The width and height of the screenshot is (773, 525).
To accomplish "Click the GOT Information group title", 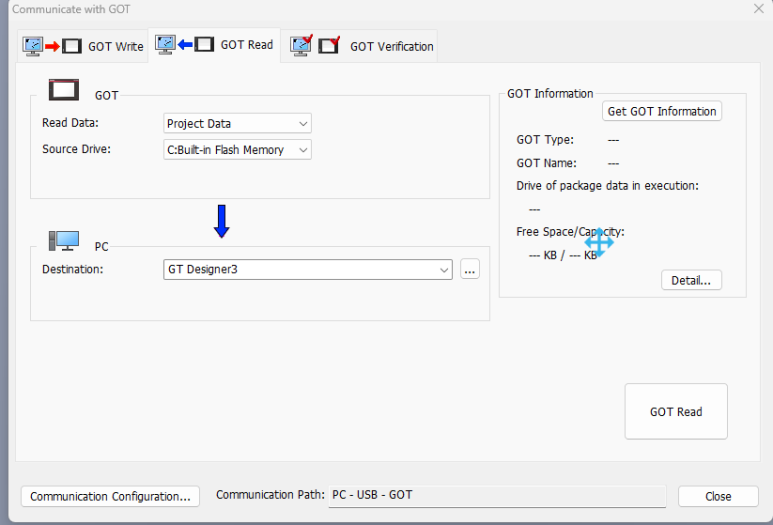I will [550, 94].
